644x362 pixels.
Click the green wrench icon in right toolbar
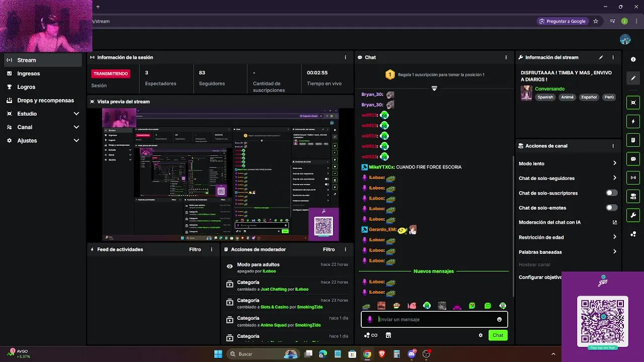(633, 215)
